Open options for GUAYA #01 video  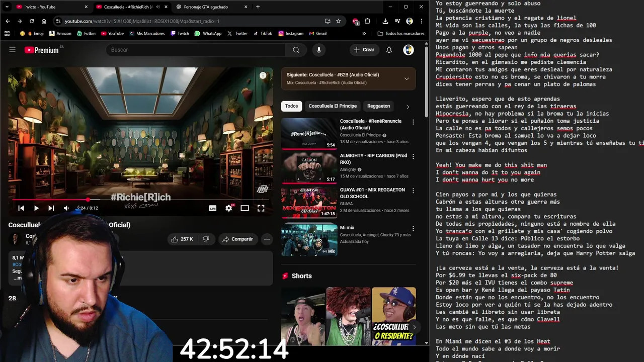413,191
